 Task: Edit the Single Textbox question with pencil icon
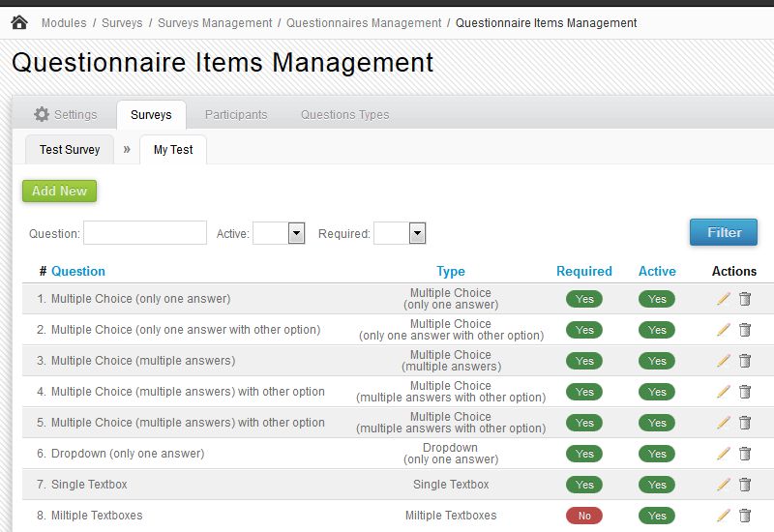click(x=723, y=485)
